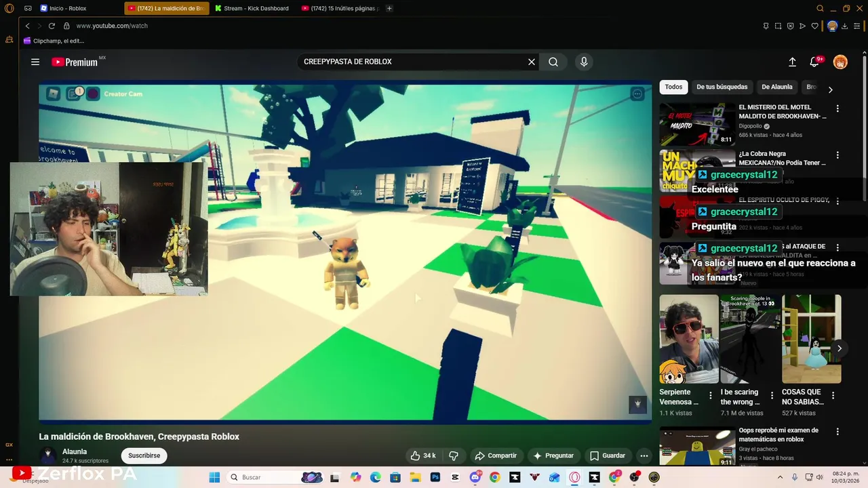Open Opera search tabs magnifier icon
This screenshot has height=488, width=868.
pyautogui.click(x=820, y=8)
